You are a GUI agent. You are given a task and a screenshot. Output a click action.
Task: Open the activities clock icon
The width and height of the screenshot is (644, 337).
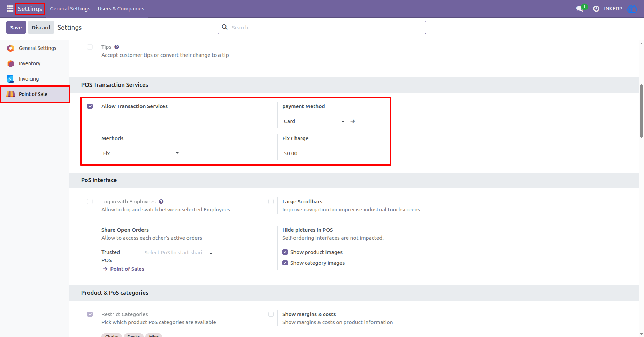tap(596, 9)
